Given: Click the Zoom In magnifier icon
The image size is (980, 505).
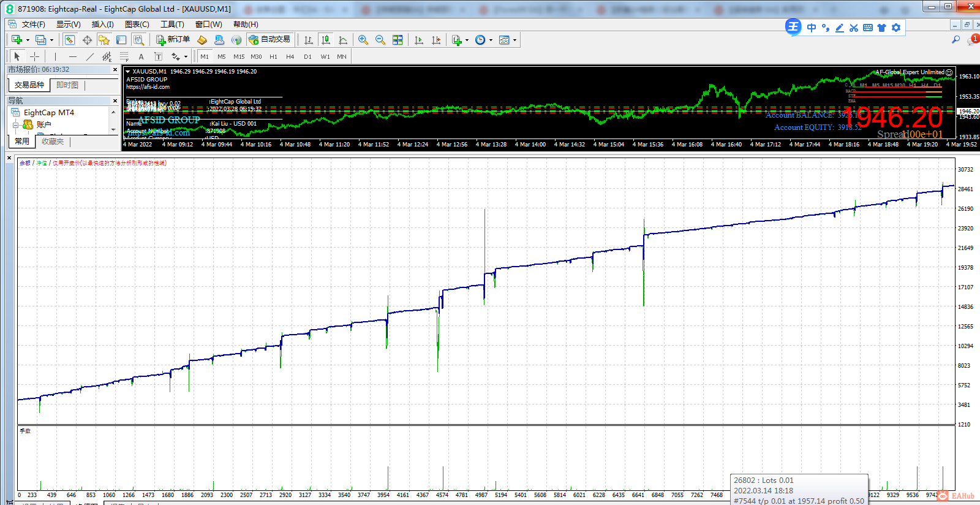Looking at the screenshot, I should click(363, 40).
